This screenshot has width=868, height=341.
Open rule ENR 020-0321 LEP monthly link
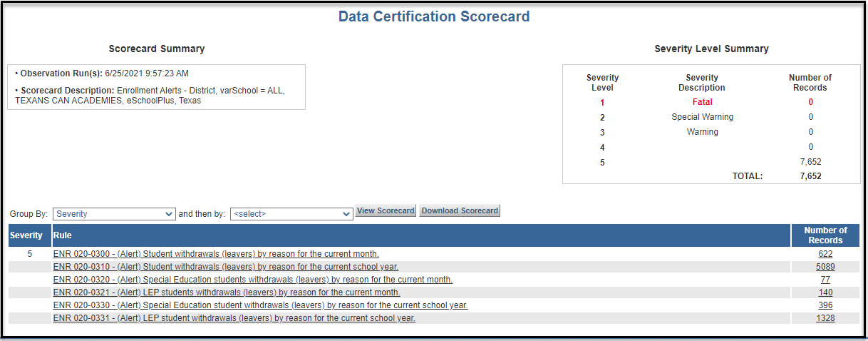pos(227,292)
